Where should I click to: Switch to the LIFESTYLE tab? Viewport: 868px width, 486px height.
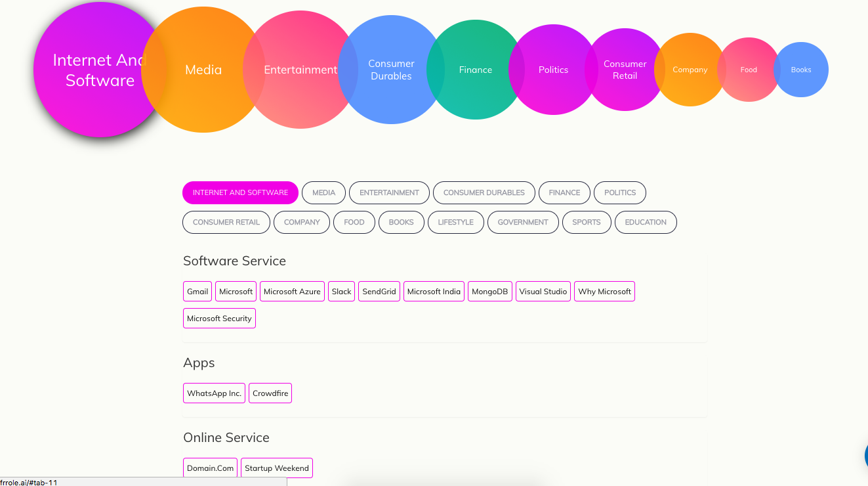456,222
